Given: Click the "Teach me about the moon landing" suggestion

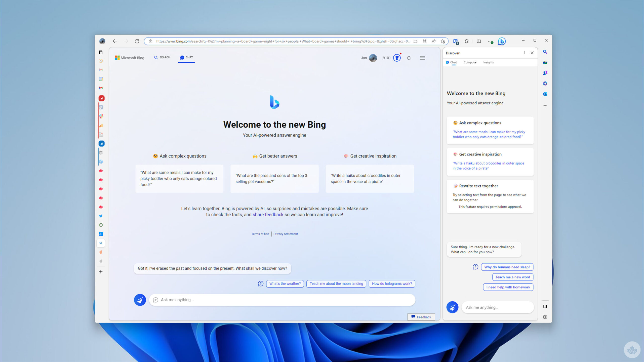Looking at the screenshot, I should point(336,284).
